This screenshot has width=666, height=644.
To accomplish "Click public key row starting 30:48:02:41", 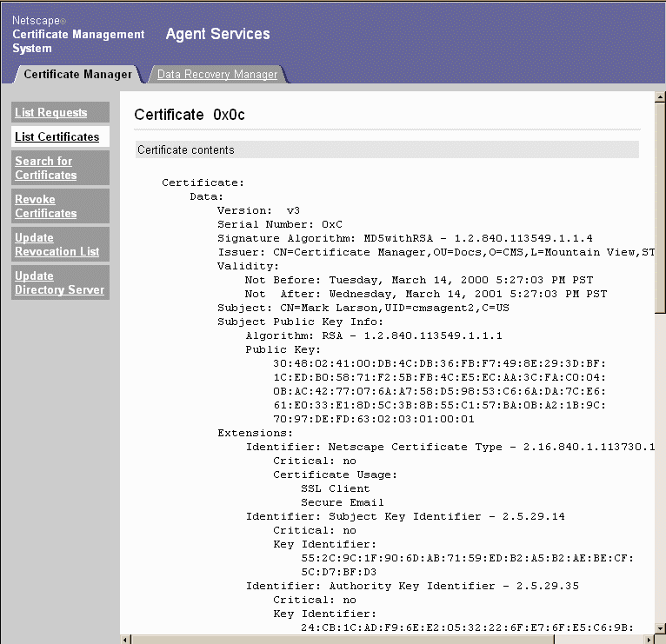I will (440, 363).
